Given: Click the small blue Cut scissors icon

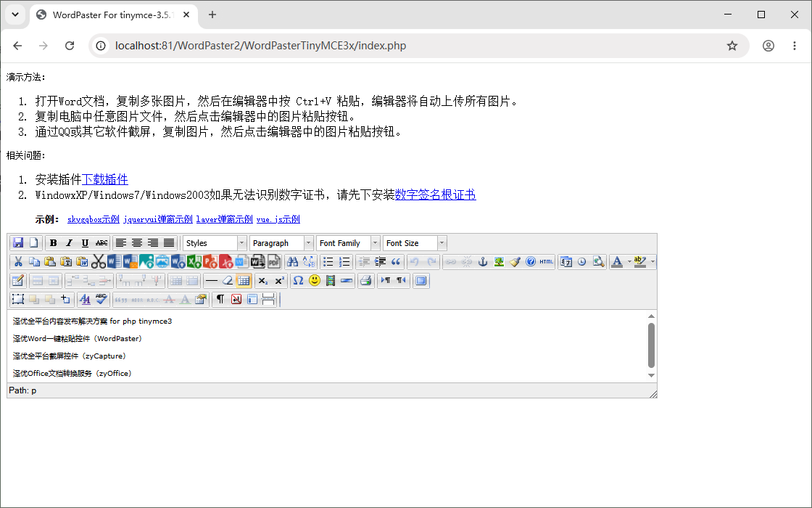Looking at the screenshot, I should [x=18, y=262].
